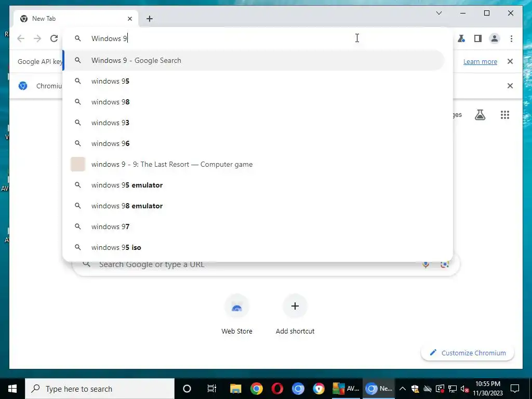Click the address bar containing 'Windows 9'
Viewport: 532px width, 399px height.
(x=258, y=38)
